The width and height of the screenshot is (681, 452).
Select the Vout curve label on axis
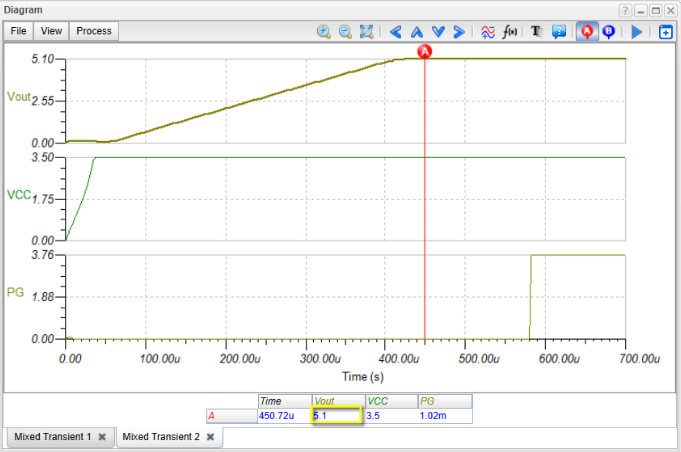(x=19, y=96)
